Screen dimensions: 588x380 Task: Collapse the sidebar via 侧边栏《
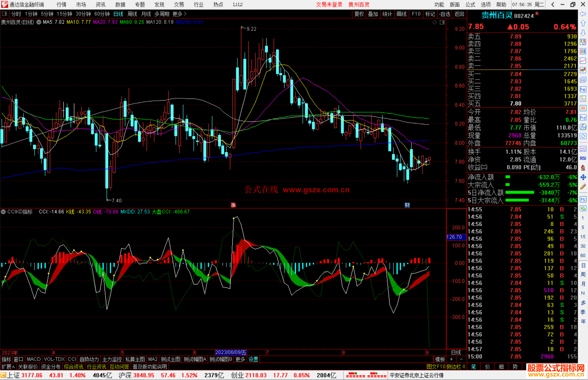[456, 367]
